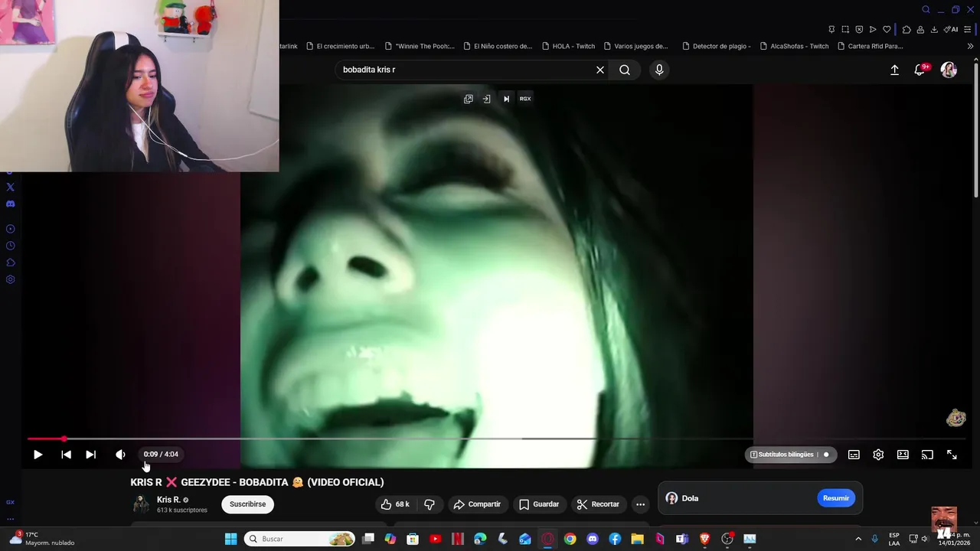Click the YouTube search box
This screenshot has width=980, height=551.
coord(465,70)
